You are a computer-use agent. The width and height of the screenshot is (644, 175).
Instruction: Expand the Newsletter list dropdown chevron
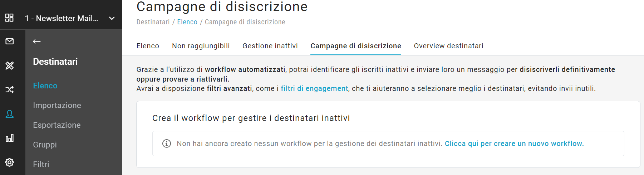coord(112,18)
